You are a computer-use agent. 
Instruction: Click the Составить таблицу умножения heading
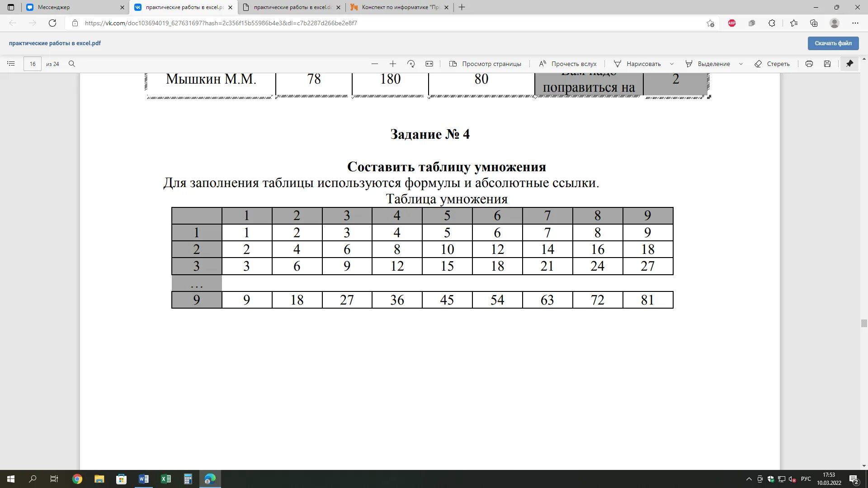[447, 167]
